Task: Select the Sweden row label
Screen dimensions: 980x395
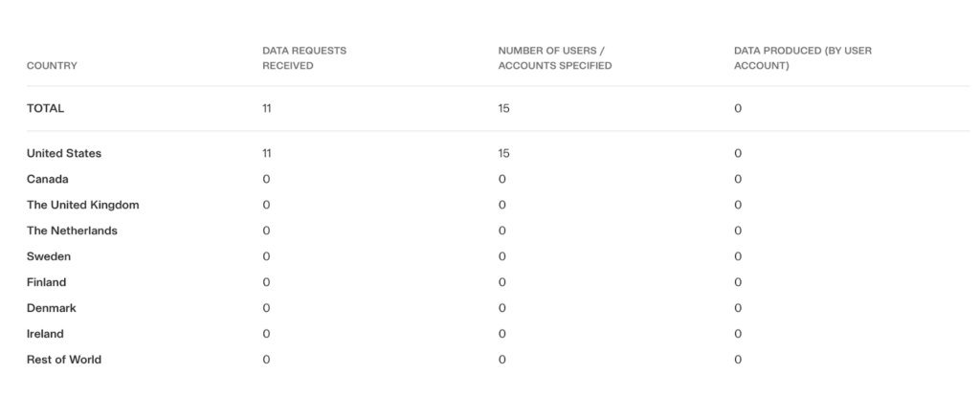Action: (49, 256)
